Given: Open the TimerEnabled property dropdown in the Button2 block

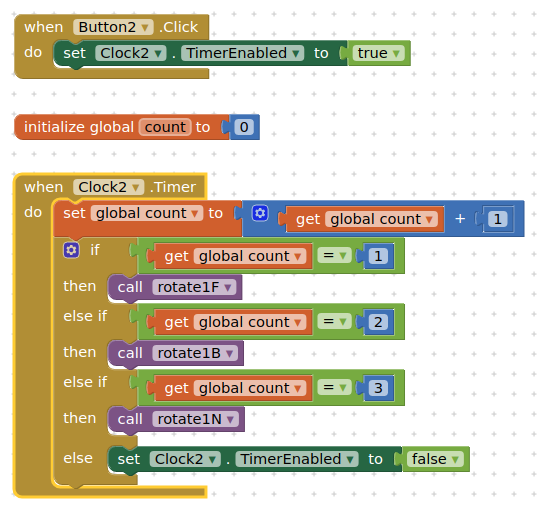Looking at the screenshot, I should (x=242, y=53).
